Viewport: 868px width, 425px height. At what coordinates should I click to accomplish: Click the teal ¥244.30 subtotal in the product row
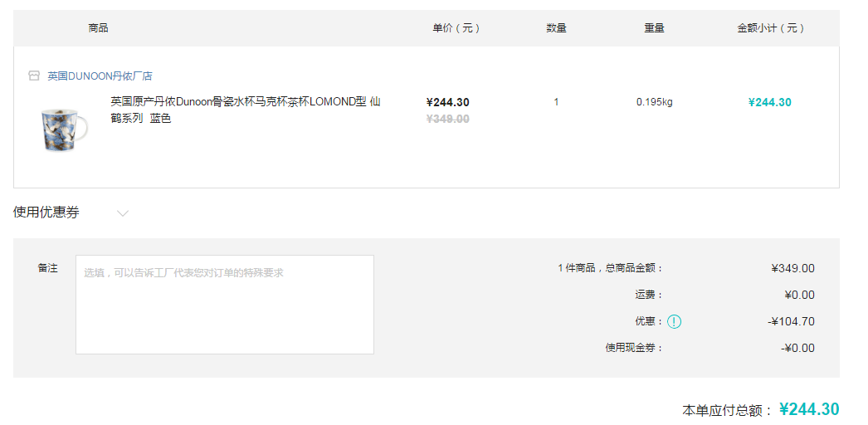(x=769, y=102)
